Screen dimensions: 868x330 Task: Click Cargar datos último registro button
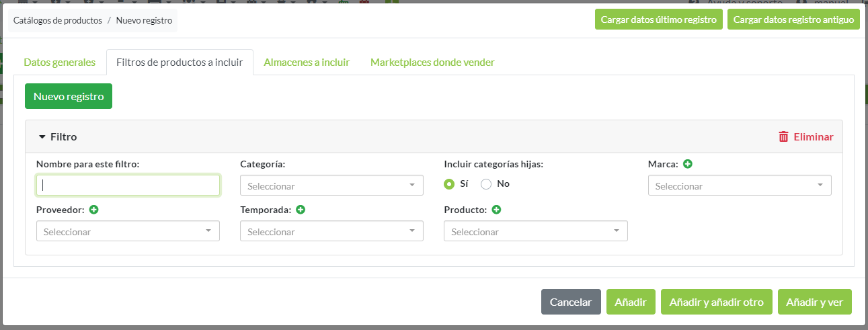pos(658,19)
